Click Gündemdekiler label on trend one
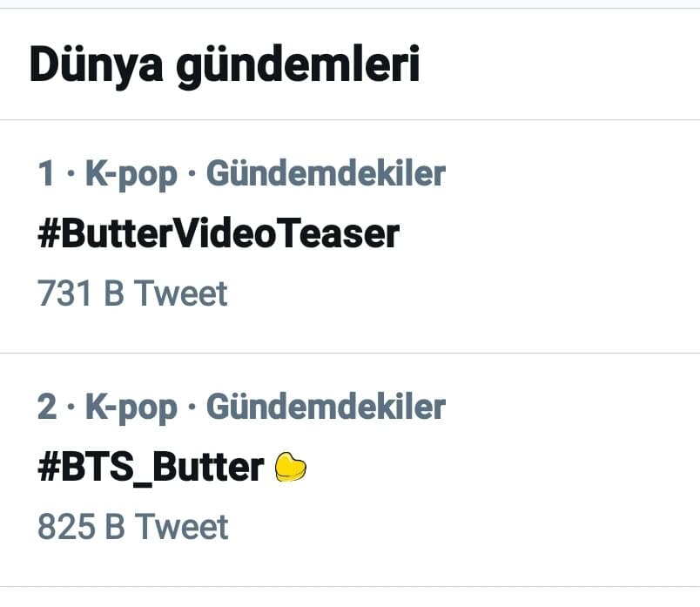The image size is (700, 607). [326, 174]
